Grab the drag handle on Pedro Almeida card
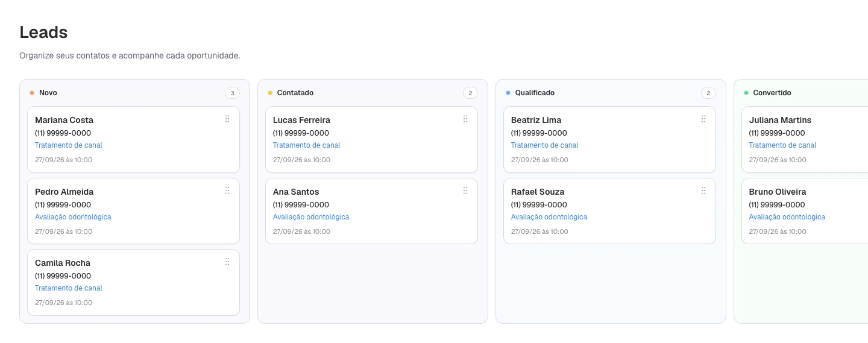Screen dimensions: 868x343 (x=227, y=191)
